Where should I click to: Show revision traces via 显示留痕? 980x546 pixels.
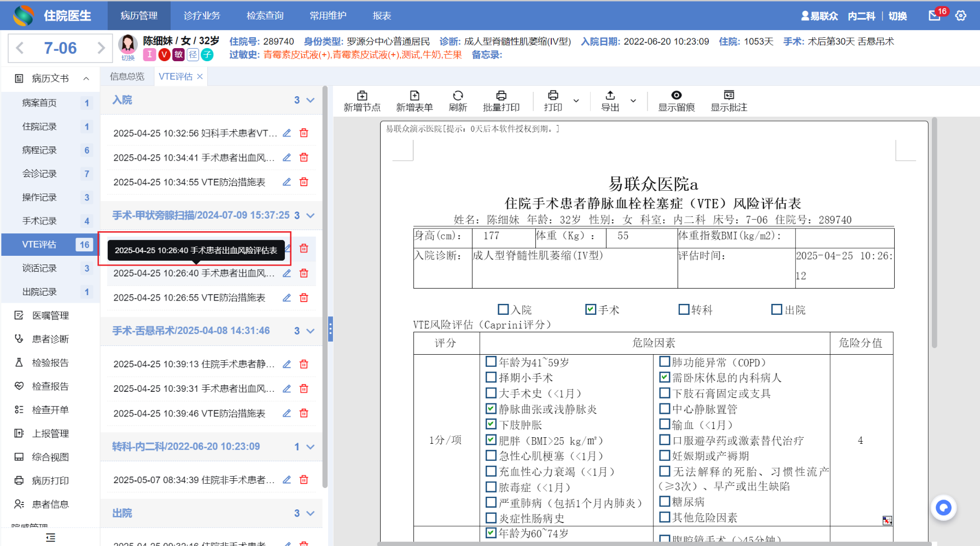676,96
